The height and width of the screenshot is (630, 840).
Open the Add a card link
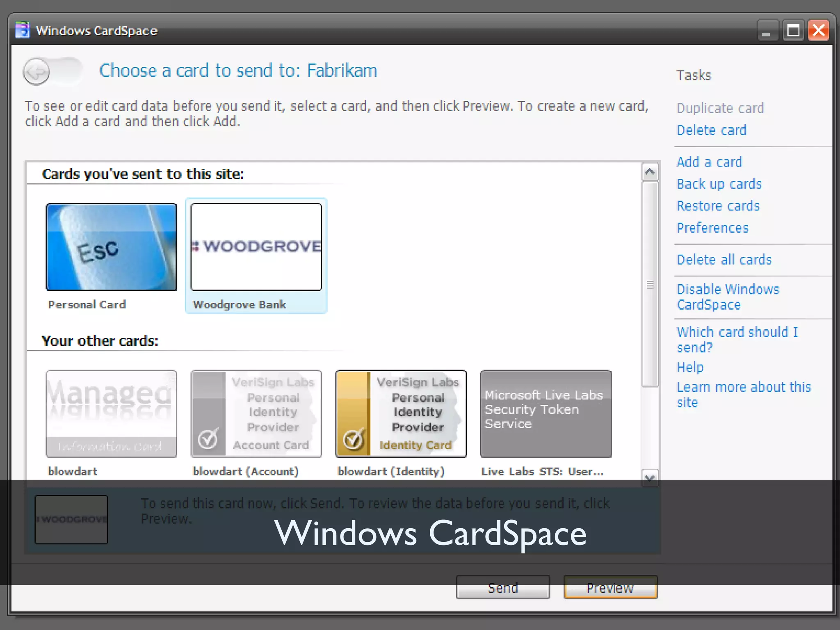(x=709, y=162)
